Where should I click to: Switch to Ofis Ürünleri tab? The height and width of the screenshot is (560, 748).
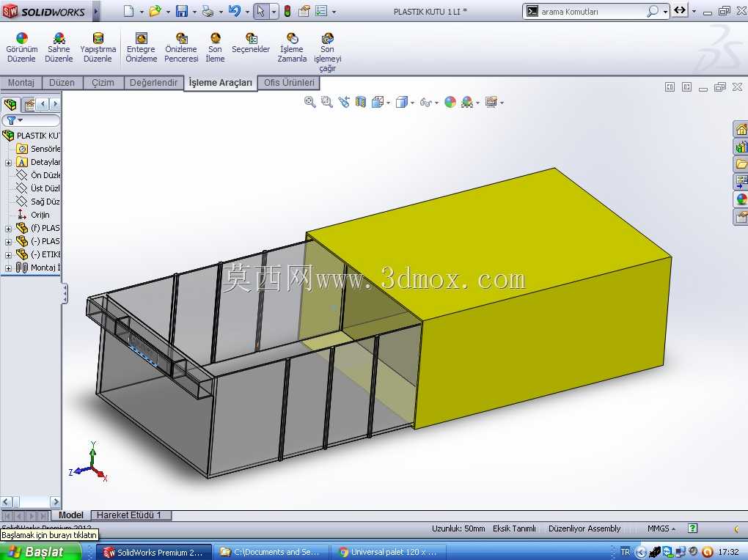pos(289,83)
